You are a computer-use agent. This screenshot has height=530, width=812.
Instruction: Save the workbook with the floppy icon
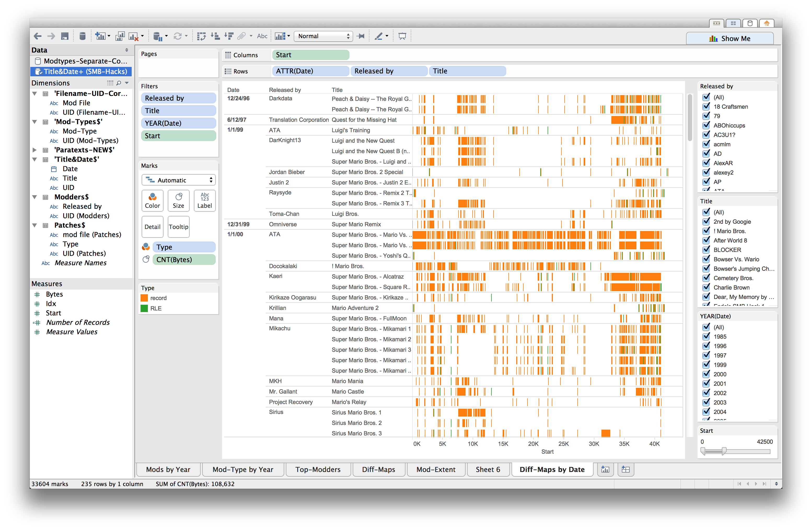65,36
